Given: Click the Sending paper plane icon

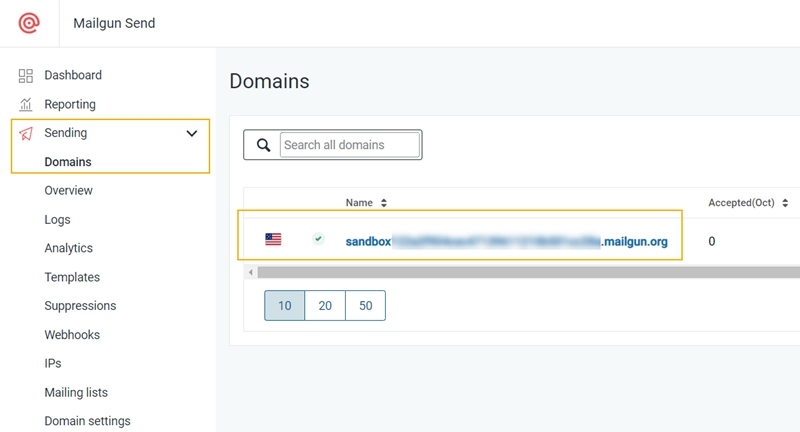Looking at the screenshot, I should [26, 133].
